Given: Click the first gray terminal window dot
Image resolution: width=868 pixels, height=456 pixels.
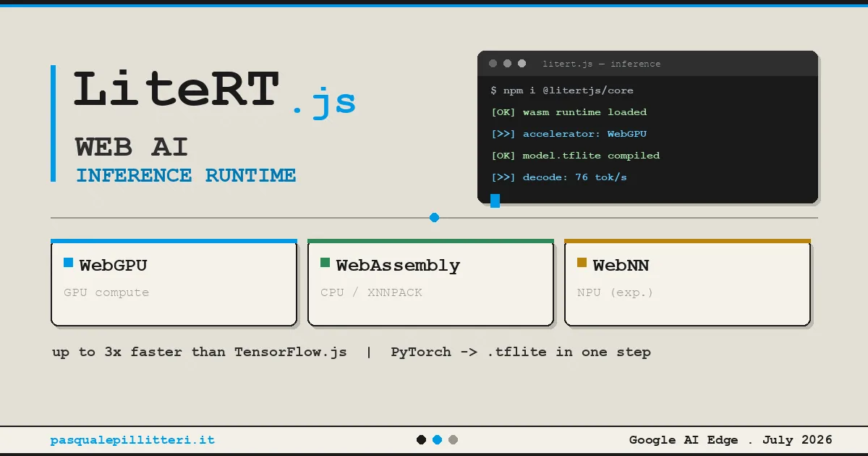Looking at the screenshot, I should (493, 64).
